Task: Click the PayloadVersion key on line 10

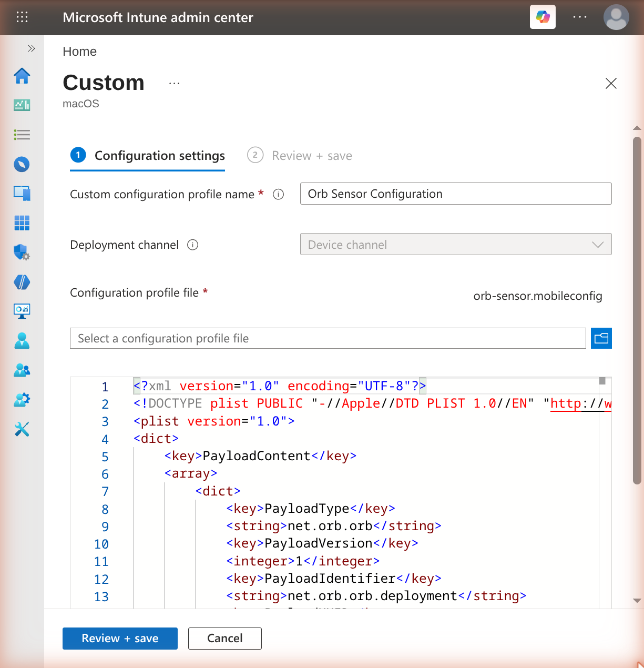Action: pos(322,543)
